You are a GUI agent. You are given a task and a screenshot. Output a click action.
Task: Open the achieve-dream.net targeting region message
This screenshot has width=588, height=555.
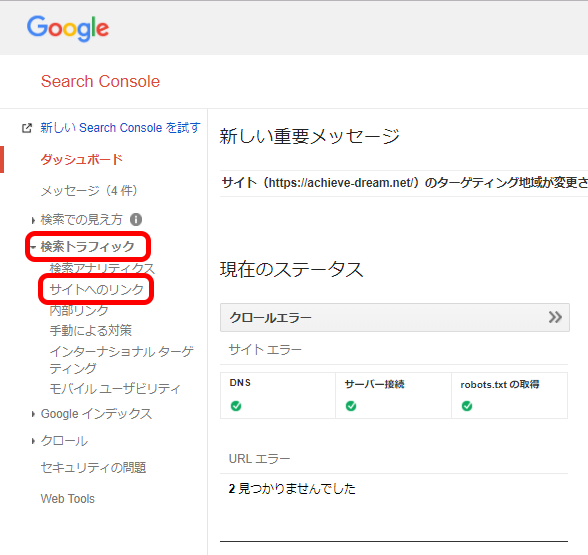[x=404, y=183]
